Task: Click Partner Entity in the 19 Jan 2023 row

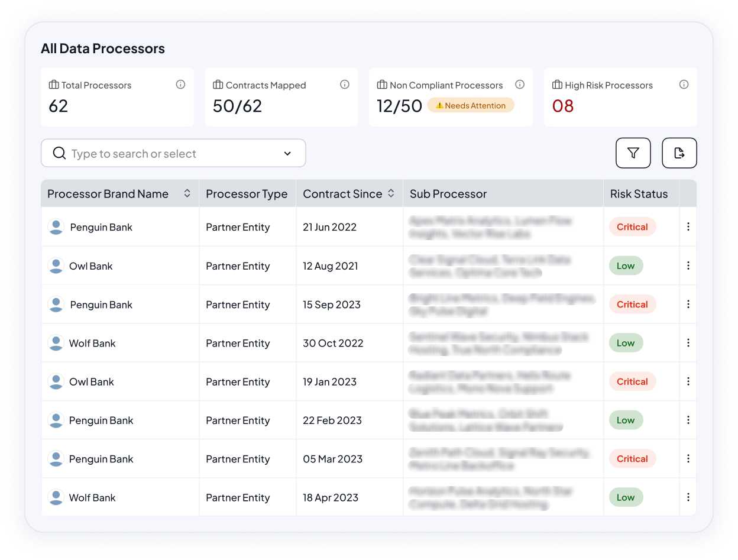Action: click(x=238, y=381)
